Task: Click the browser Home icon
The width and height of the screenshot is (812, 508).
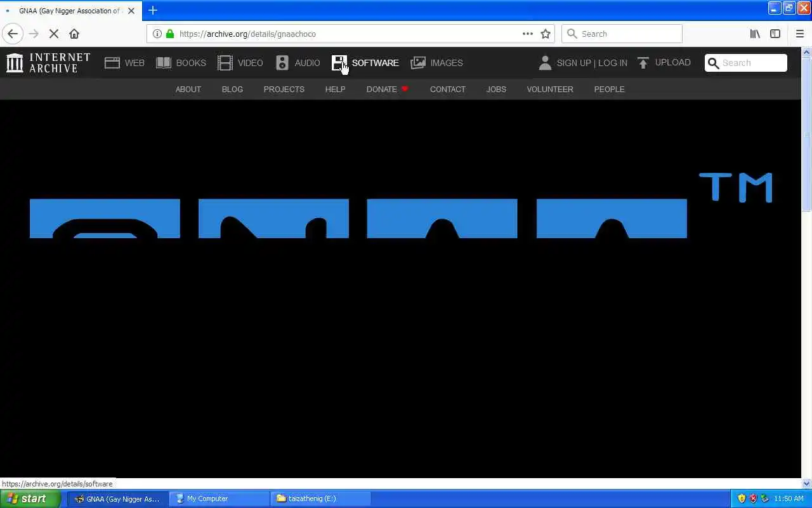Action: pos(74,34)
